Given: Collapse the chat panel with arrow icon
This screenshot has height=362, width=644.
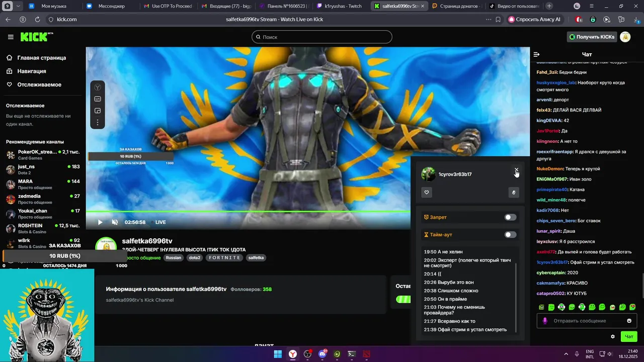Looking at the screenshot, I should tap(536, 54).
